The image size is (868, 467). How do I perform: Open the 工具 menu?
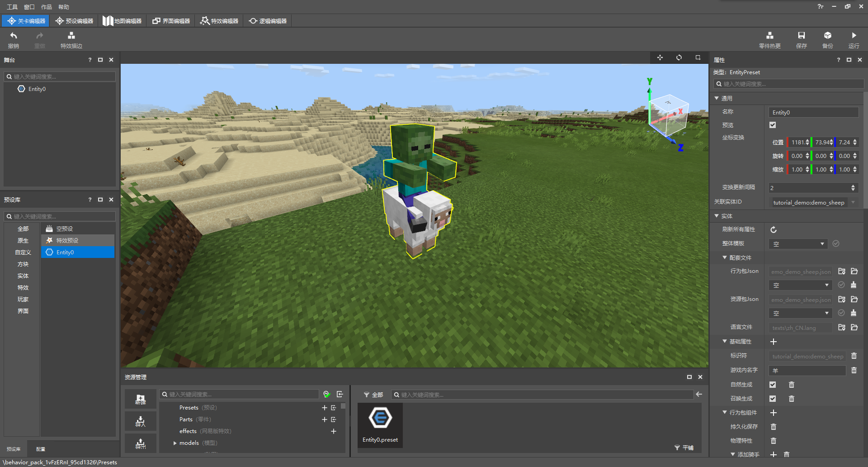[12, 7]
